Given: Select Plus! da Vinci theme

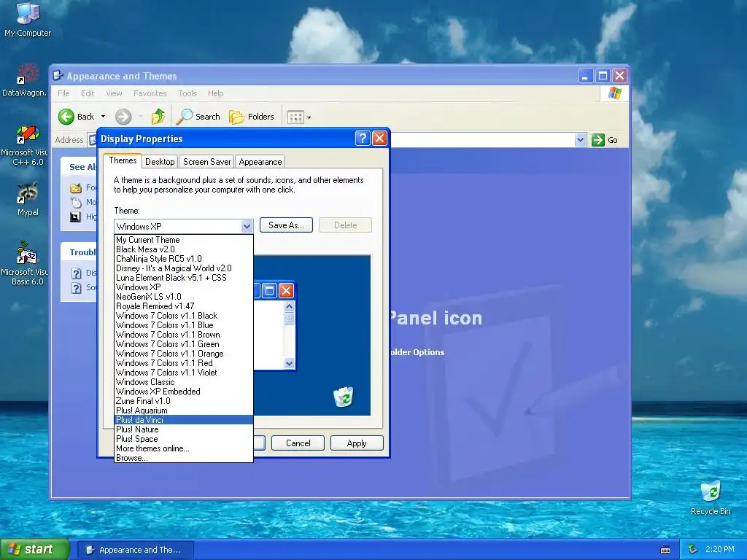Looking at the screenshot, I should tap(184, 420).
